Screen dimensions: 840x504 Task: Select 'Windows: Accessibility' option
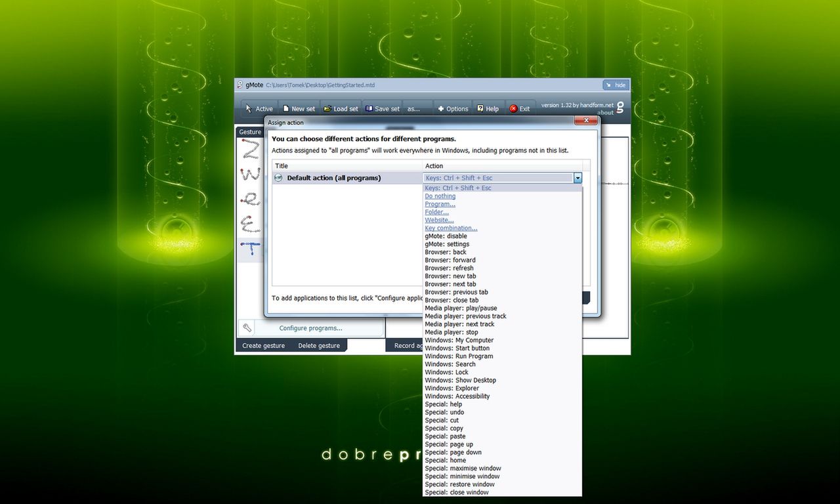[502, 396]
